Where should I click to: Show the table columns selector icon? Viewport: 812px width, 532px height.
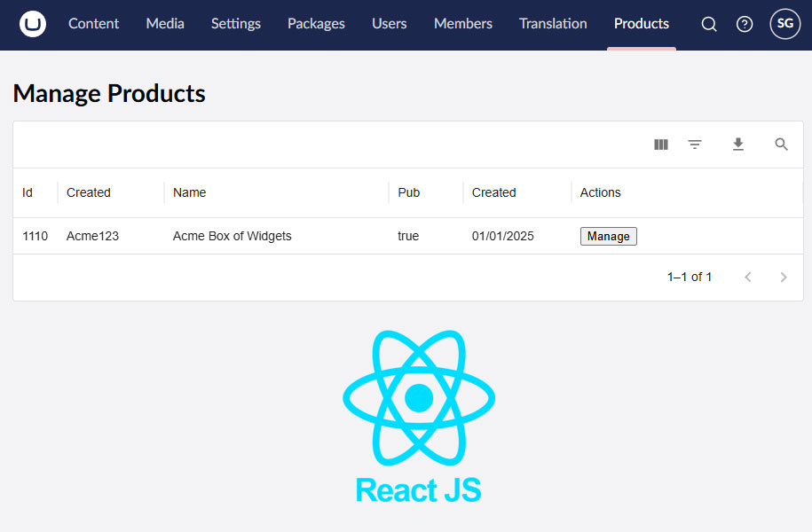661,145
